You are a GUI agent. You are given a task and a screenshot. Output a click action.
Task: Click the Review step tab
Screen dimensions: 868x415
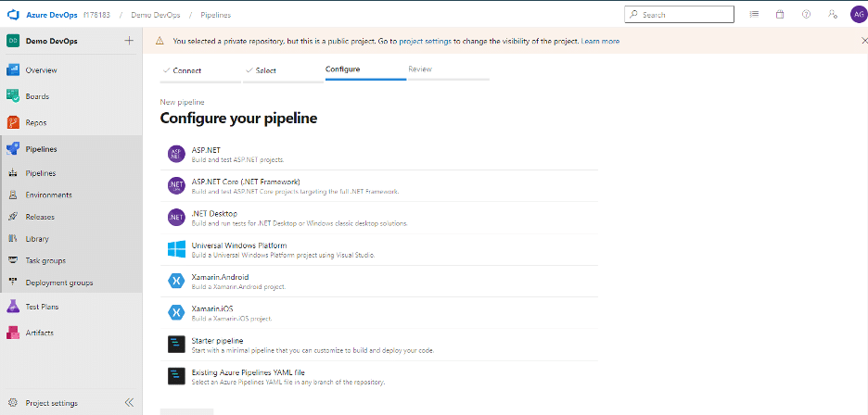(449, 70)
